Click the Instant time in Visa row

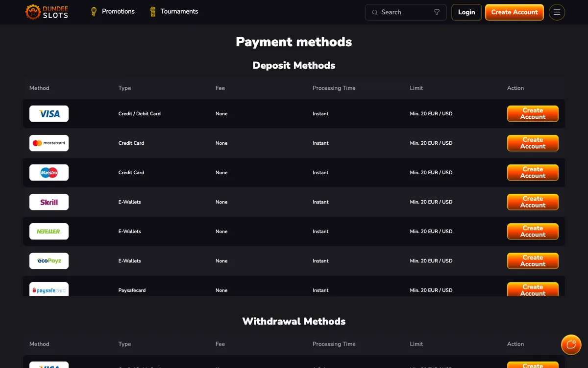point(320,114)
